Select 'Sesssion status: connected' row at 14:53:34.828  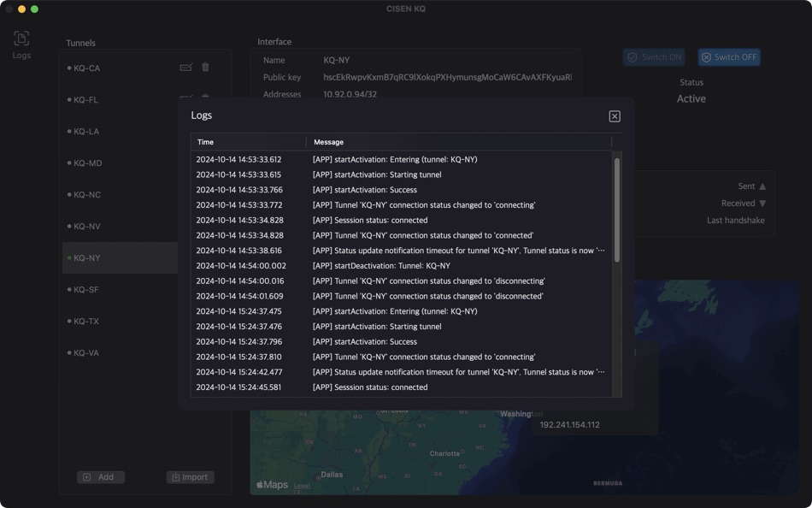tap(402, 220)
